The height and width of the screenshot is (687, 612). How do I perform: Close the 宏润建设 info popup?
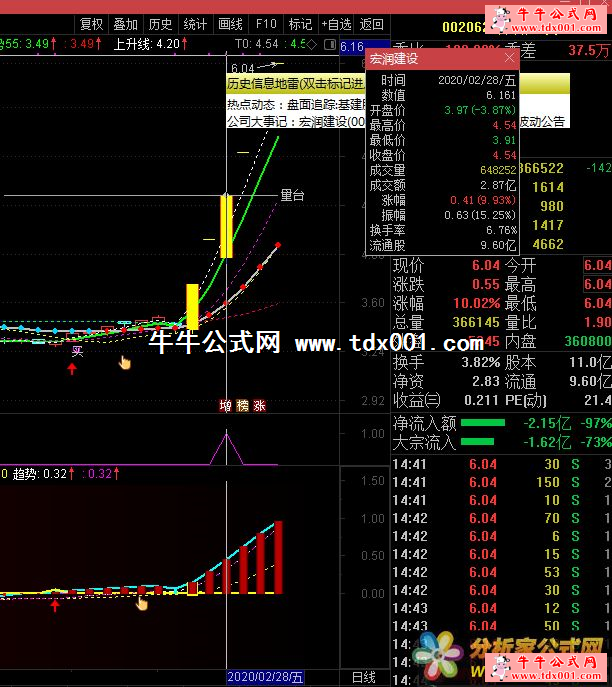point(508,59)
